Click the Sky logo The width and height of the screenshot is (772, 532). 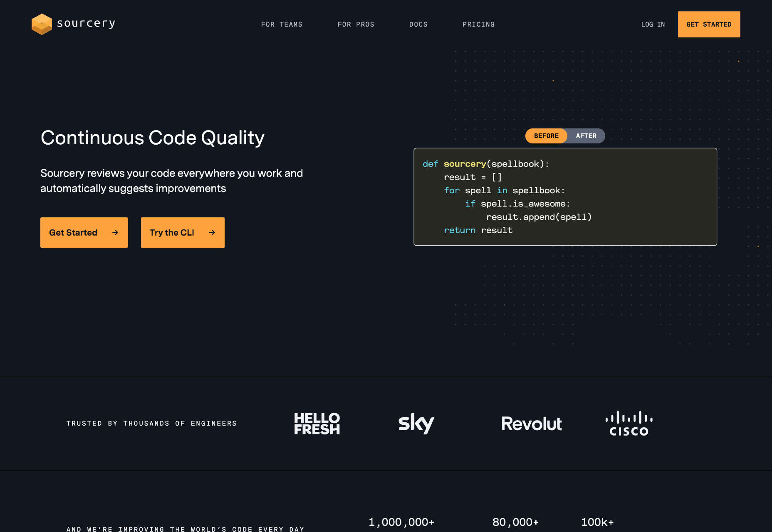pos(416,424)
